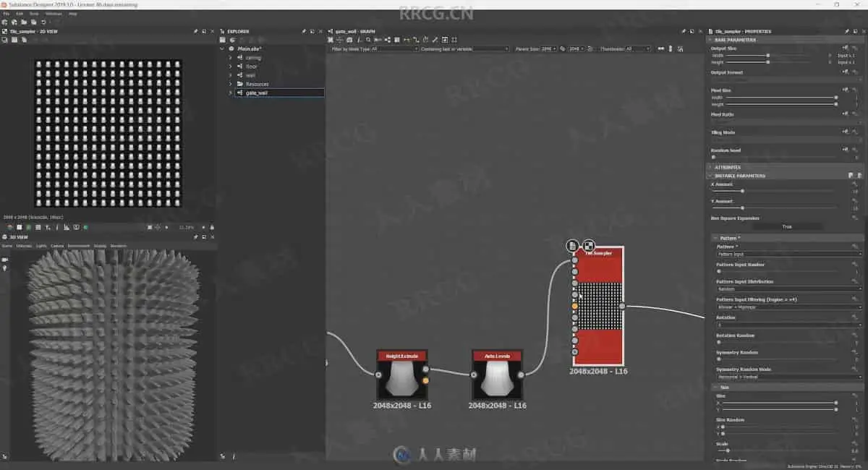Image resolution: width=868 pixels, height=470 pixels.
Task: Collapse the Base Parameters section
Action: pos(709,40)
